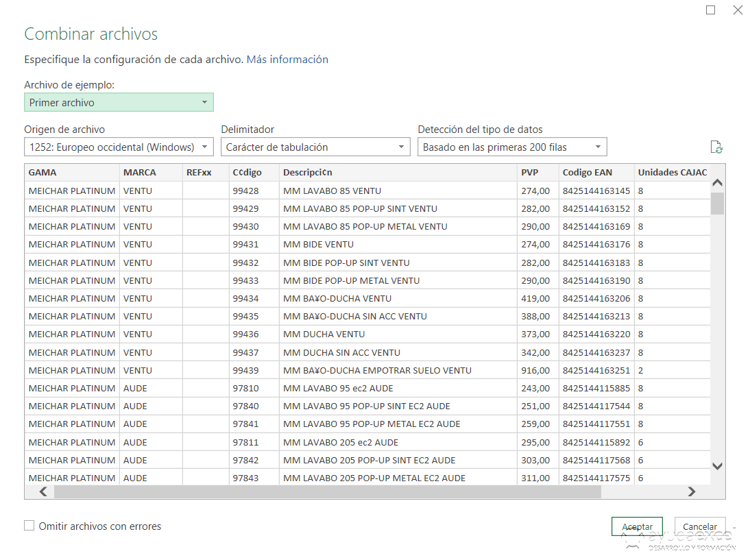Click cell code 97840
Viewport: 750px width, 560px height.
[254, 406]
